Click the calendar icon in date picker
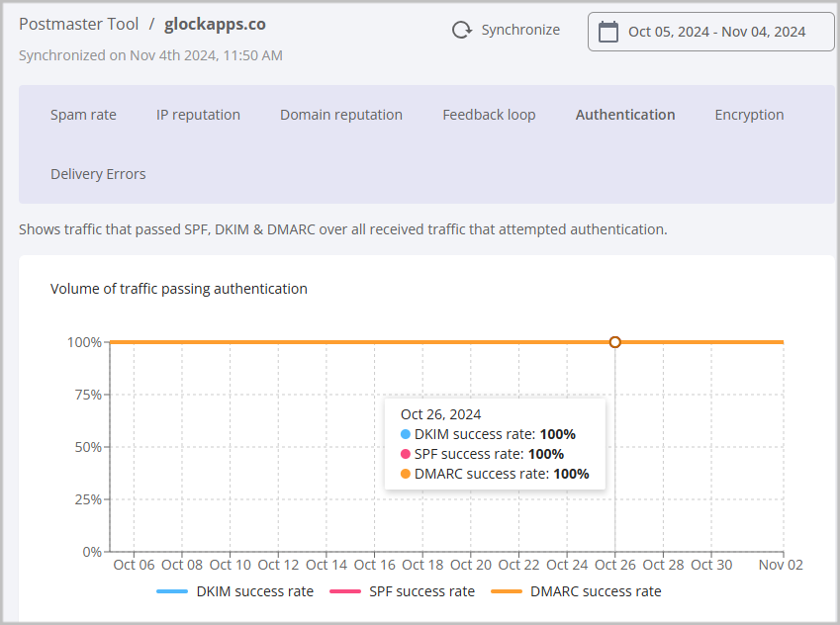 pos(608,32)
